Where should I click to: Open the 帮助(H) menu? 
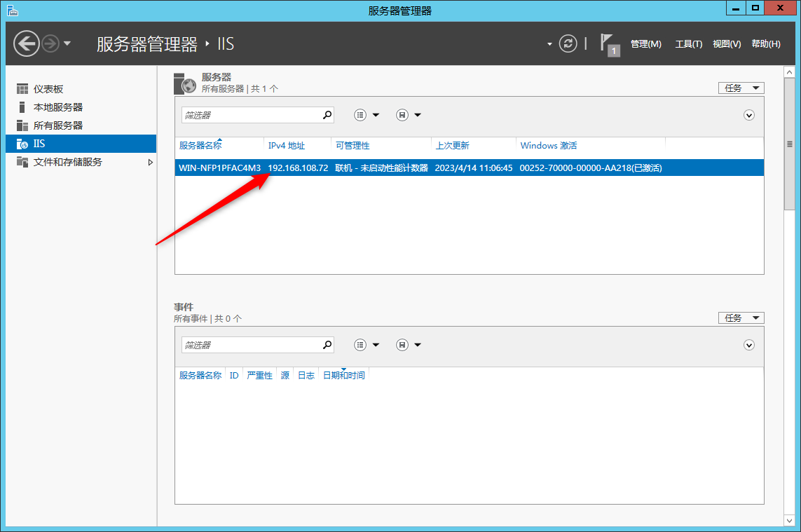766,44
